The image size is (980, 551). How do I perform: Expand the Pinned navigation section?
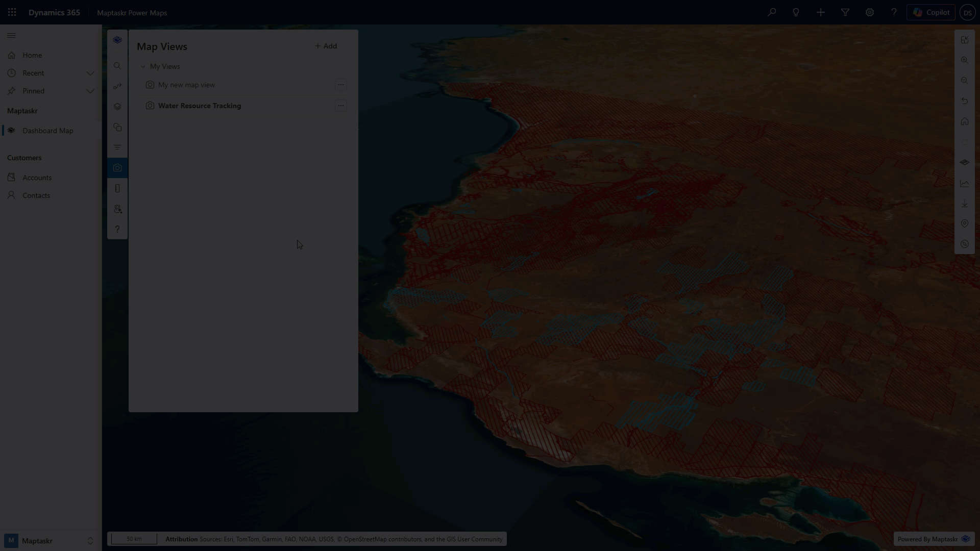(90, 91)
